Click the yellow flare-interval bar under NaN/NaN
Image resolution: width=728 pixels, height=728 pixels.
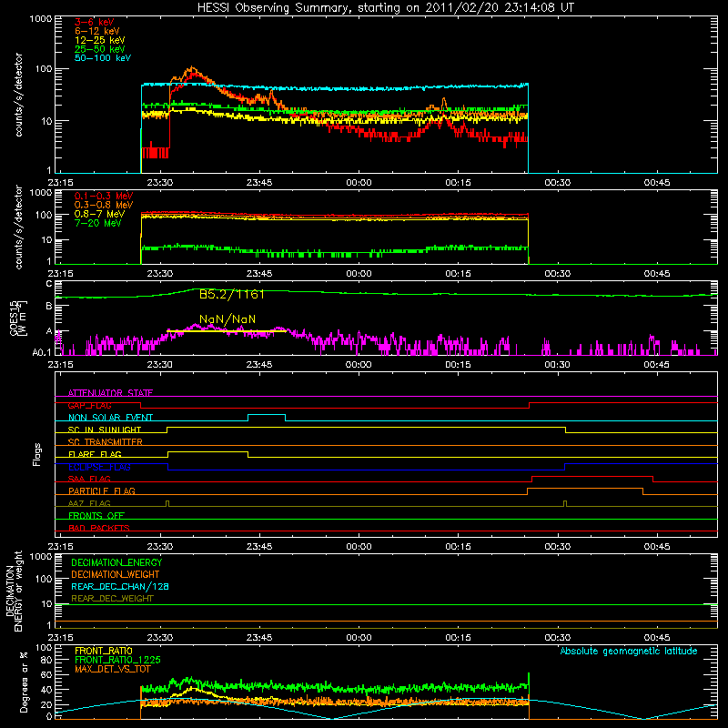227,331
